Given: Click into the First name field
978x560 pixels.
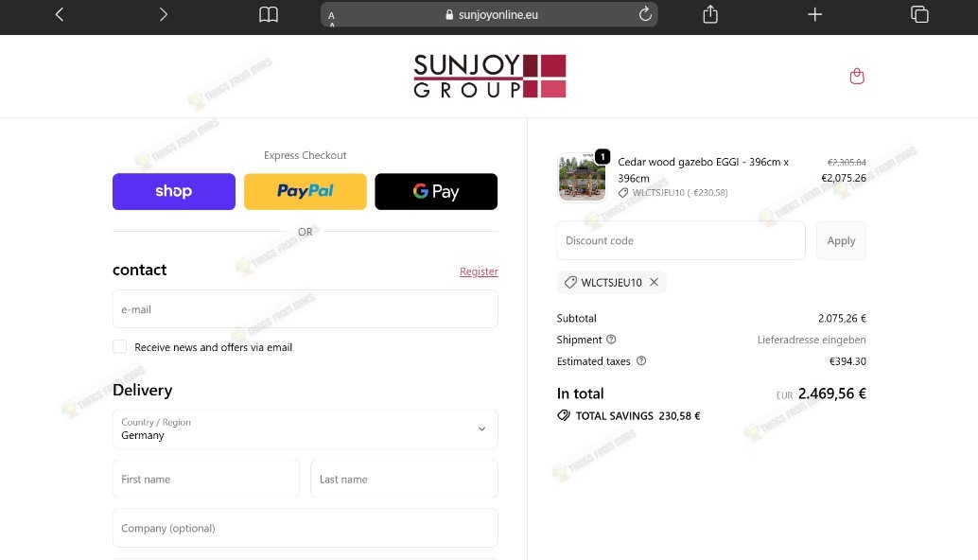Looking at the screenshot, I should 206,479.
